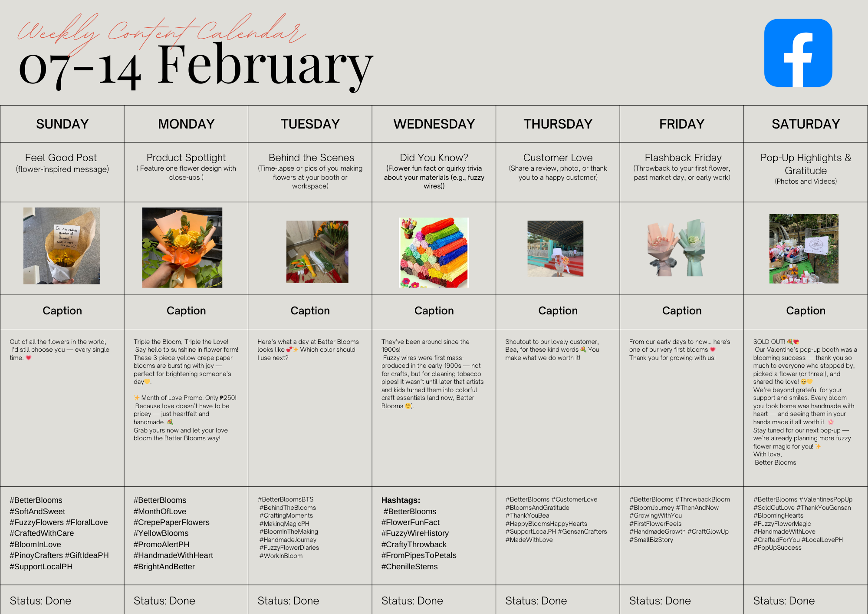Select Tuesday's behind-the-scenes workspace photo
868x614 pixels.
pos(317,252)
